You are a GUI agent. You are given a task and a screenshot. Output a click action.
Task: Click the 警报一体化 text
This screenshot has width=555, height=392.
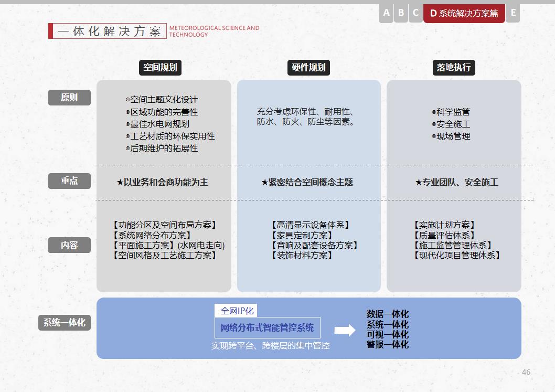coord(388,345)
